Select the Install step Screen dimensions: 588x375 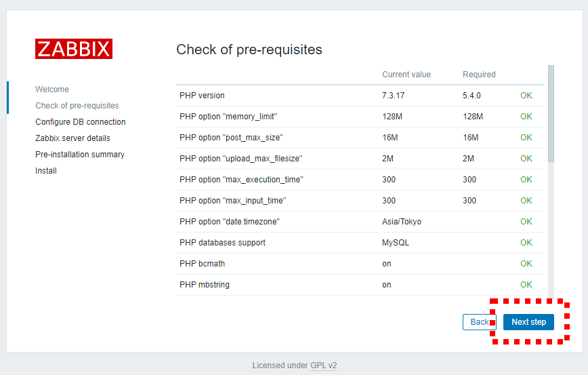(x=46, y=171)
